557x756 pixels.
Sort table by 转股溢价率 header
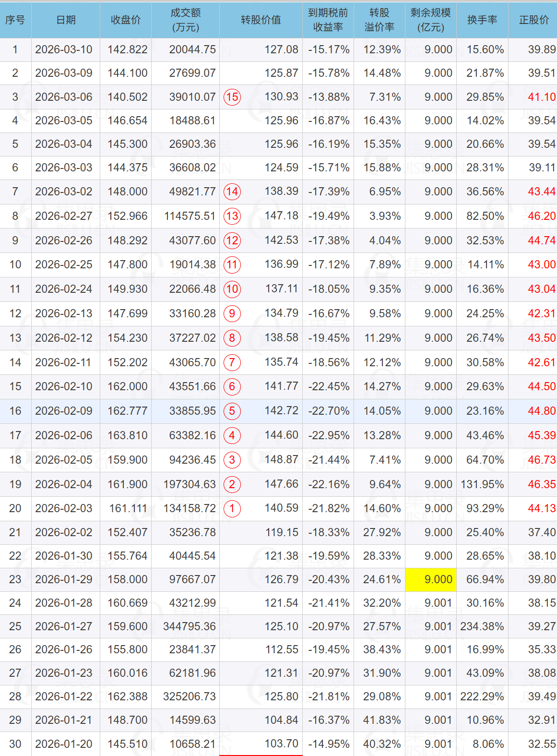click(x=379, y=20)
